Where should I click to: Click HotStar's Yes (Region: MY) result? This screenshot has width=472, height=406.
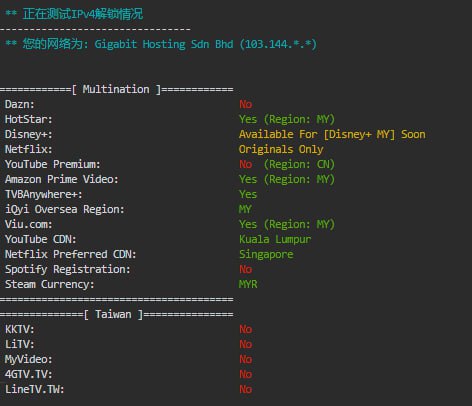click(x=287, y=119)
